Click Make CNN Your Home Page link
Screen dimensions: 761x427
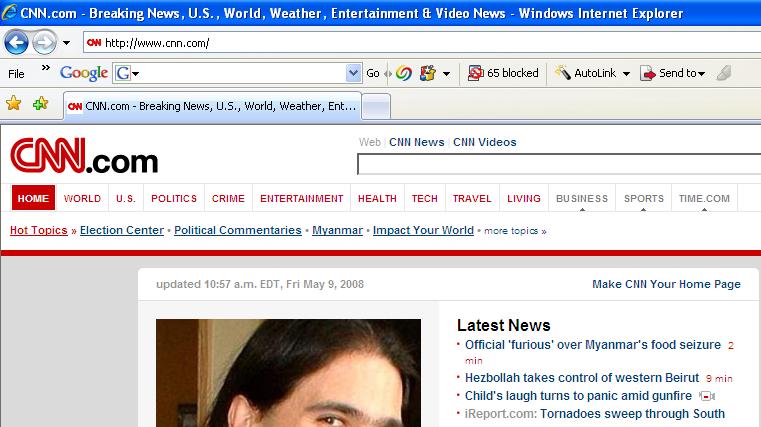[666, 284]
